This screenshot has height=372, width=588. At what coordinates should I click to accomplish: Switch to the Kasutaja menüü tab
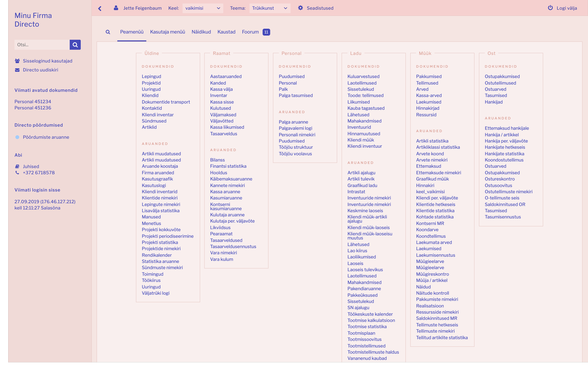[x=167, y=32]
